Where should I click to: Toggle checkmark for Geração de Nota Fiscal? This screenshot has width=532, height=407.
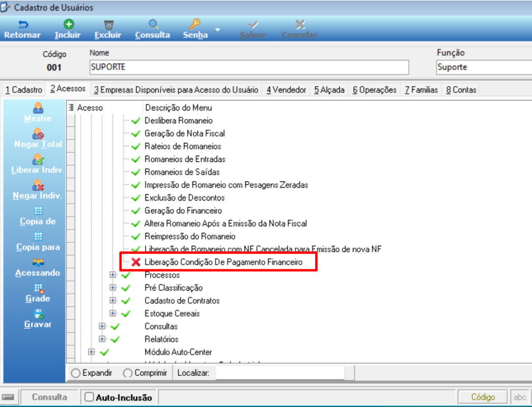coord(136,134)
